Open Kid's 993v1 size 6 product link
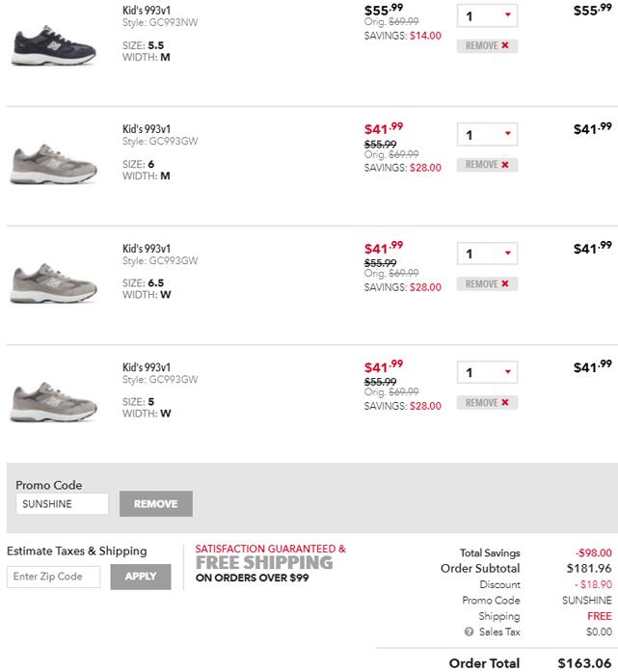The image size is (618, 672). coord(147,129)
